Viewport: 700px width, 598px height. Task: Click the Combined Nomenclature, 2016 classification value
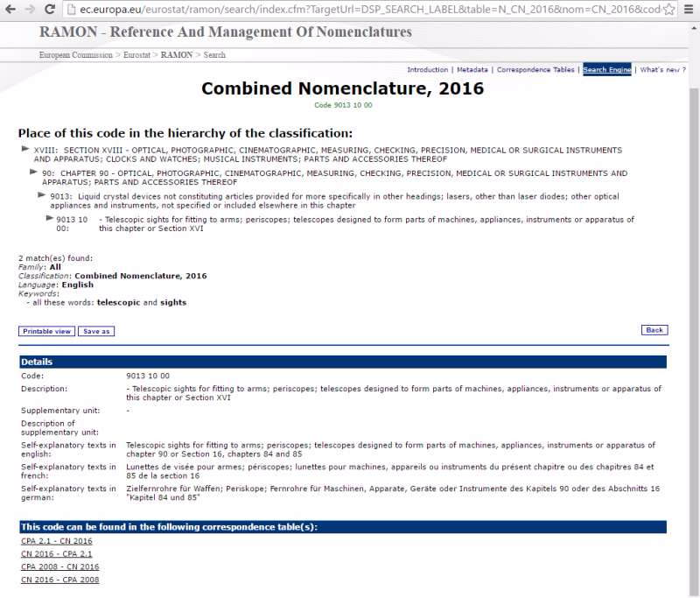(x=141, y=276)
